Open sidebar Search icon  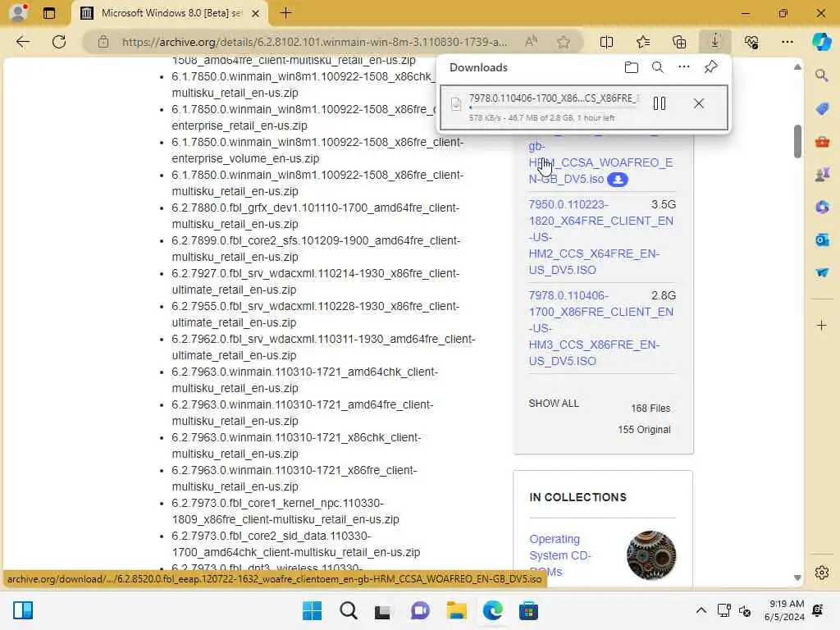[821, 75]
